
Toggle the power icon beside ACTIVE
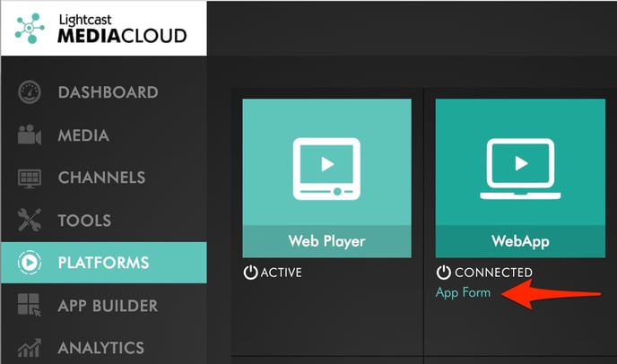(250, 273)
